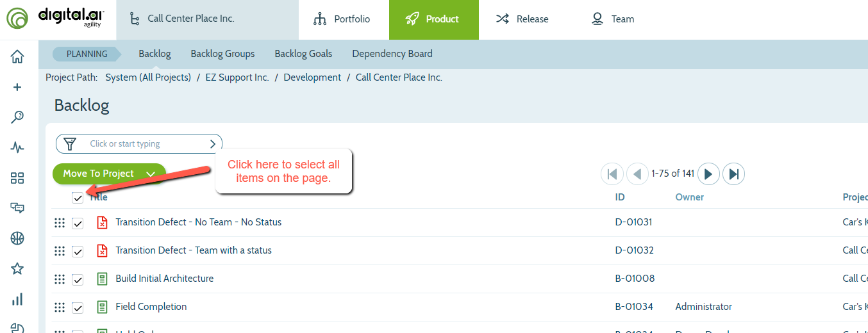The width and height of the screenshot is (868, 333).
Task: Open the Move To Project dropdown arrow
Action: coord(151,174)
